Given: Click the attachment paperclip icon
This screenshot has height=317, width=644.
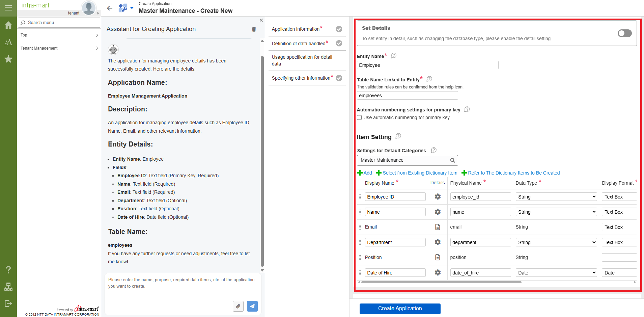Looking at the screenshot, I should point(238,306).
